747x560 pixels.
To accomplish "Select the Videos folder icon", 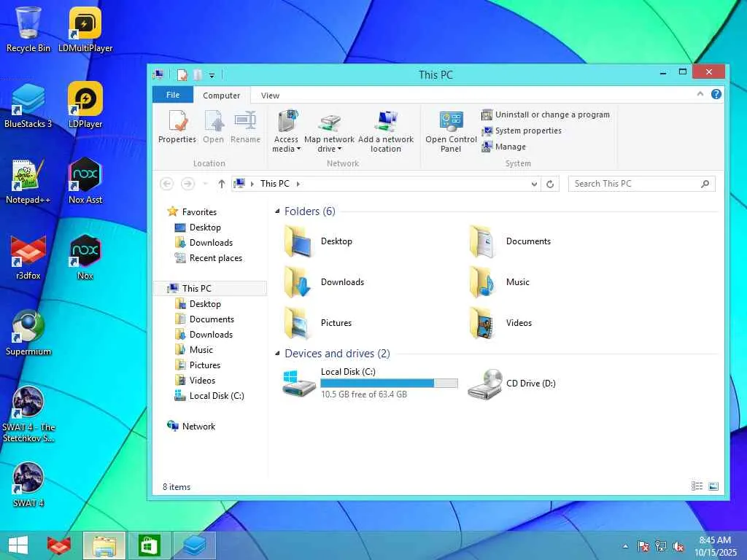I will 483,323.
